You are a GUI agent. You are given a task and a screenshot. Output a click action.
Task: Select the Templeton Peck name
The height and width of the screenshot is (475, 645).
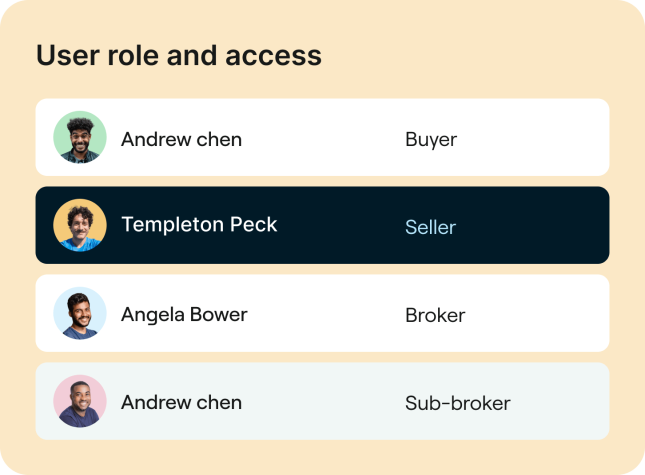[199, 225]
